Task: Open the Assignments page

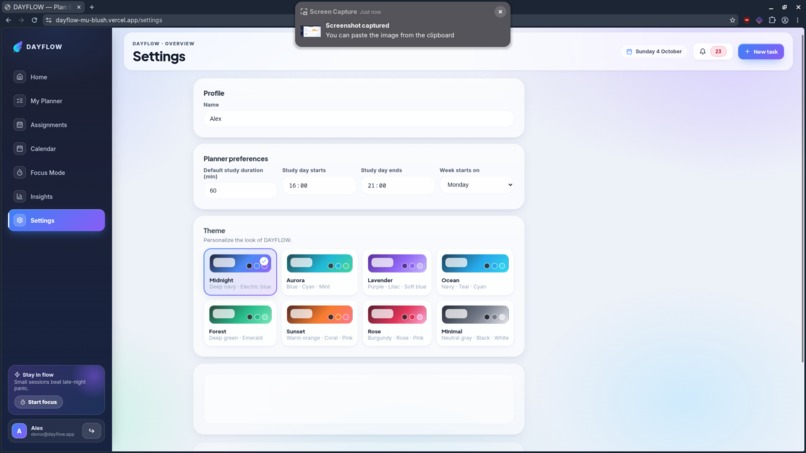Action: [x=56, y=125]
